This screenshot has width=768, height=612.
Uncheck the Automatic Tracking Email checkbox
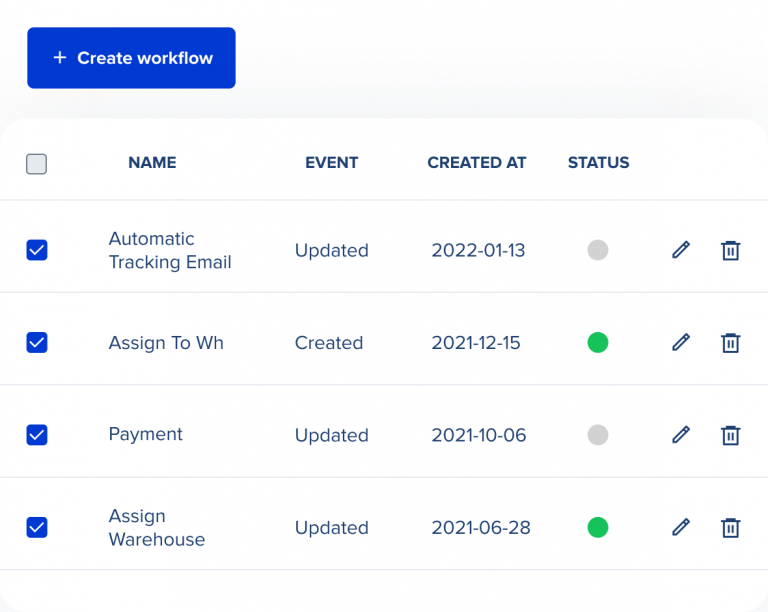37,250
